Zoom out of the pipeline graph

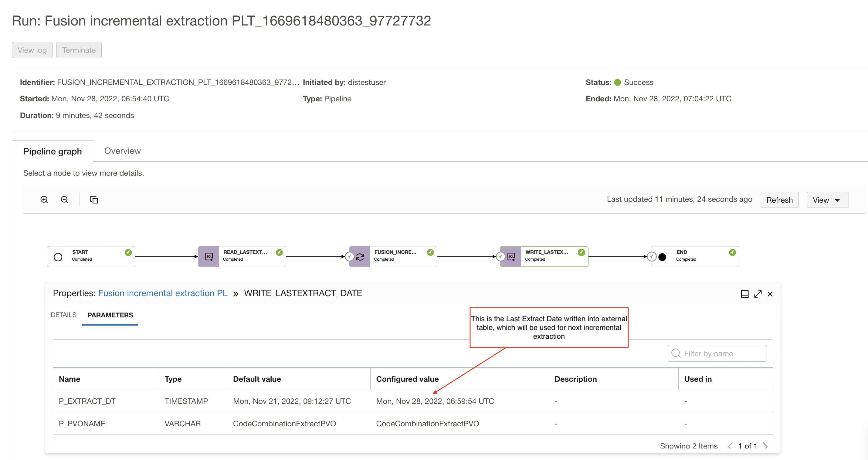64,199
